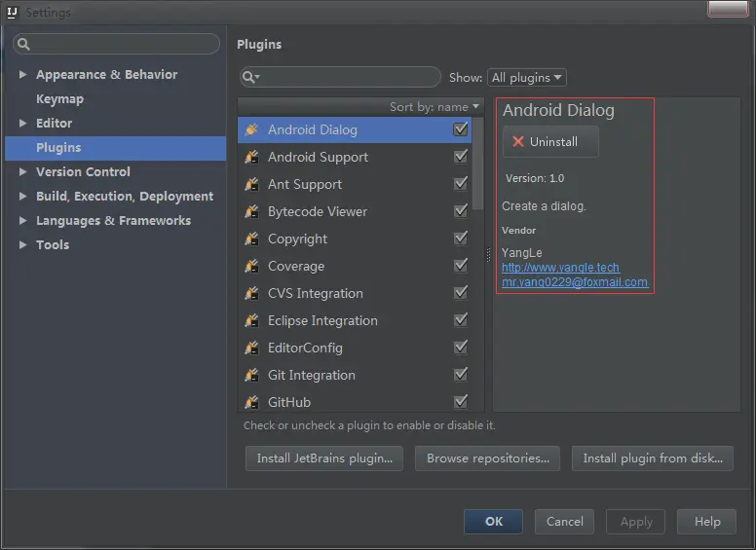Expand the Version Control tree node
This screenshot has width=756, height=550.
(x=23, y=172)
